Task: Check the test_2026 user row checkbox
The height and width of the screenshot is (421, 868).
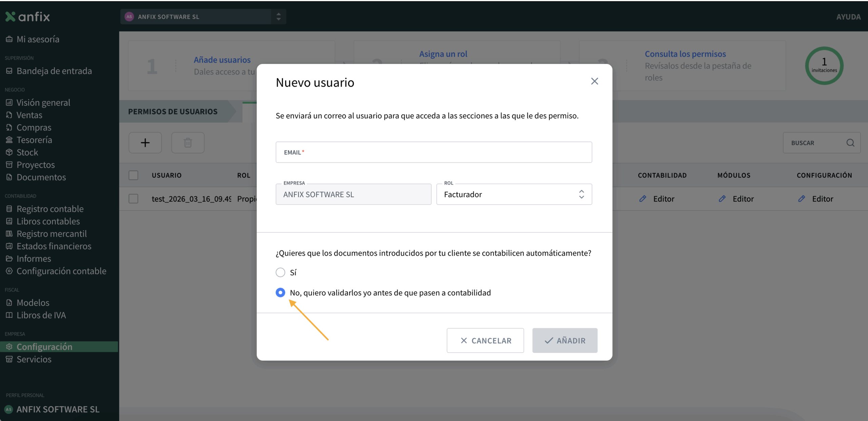Action: pos(133,199)
